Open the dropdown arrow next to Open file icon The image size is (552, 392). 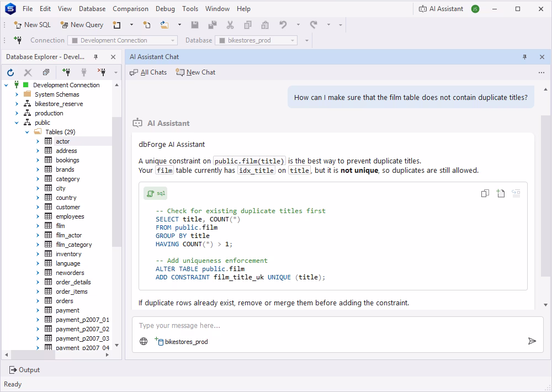(179, 25)
